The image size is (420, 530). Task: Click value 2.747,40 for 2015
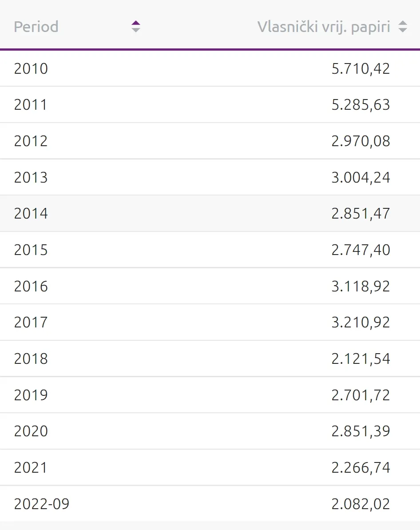click(x=361, y=250)
